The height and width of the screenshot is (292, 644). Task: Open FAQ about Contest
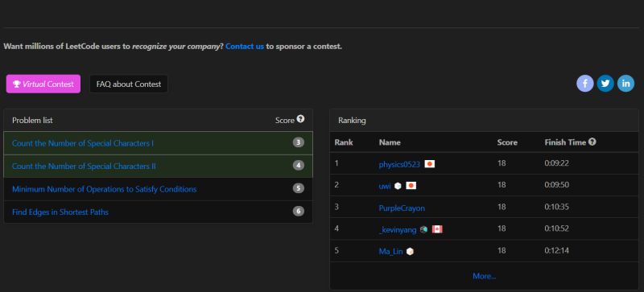[x=129, y=84]
